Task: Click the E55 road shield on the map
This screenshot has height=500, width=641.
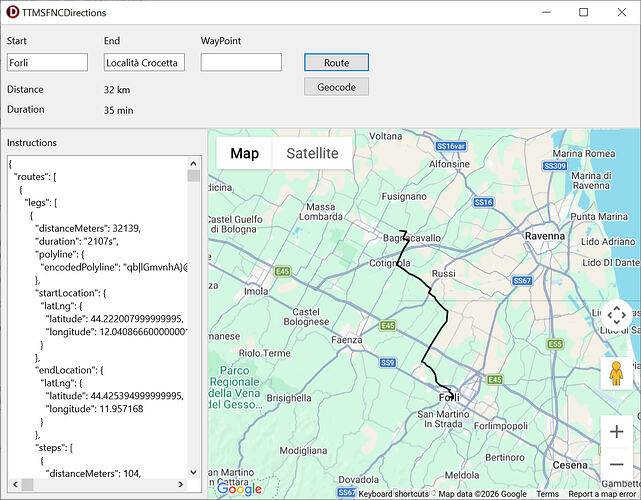Action: coord(555,344)
